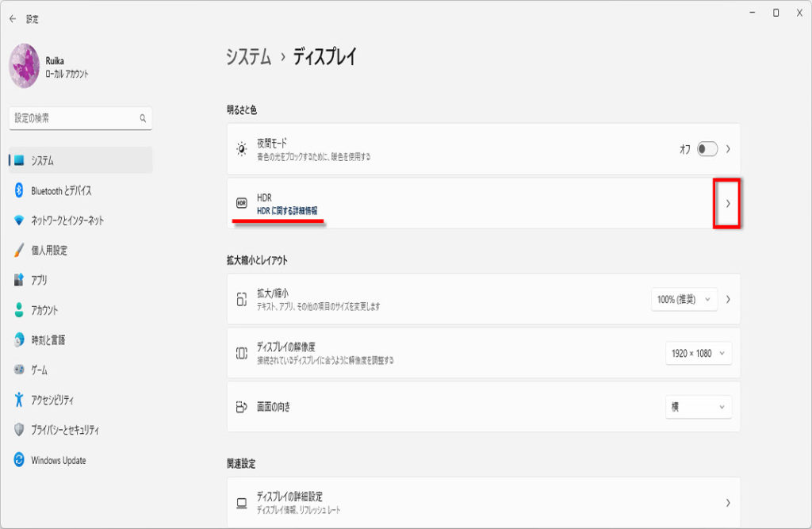Toggle 夜間モード switch on
Image resolution: width=812 pixels, height=529 pixels.
pyautogui.click(x=707, y=149)
